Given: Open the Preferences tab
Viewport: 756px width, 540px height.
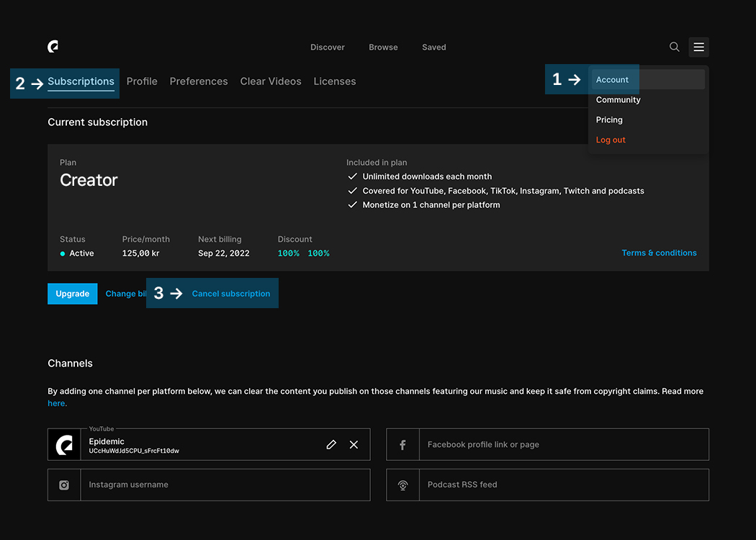Looking at the screenshot, I should coord(199,81).
